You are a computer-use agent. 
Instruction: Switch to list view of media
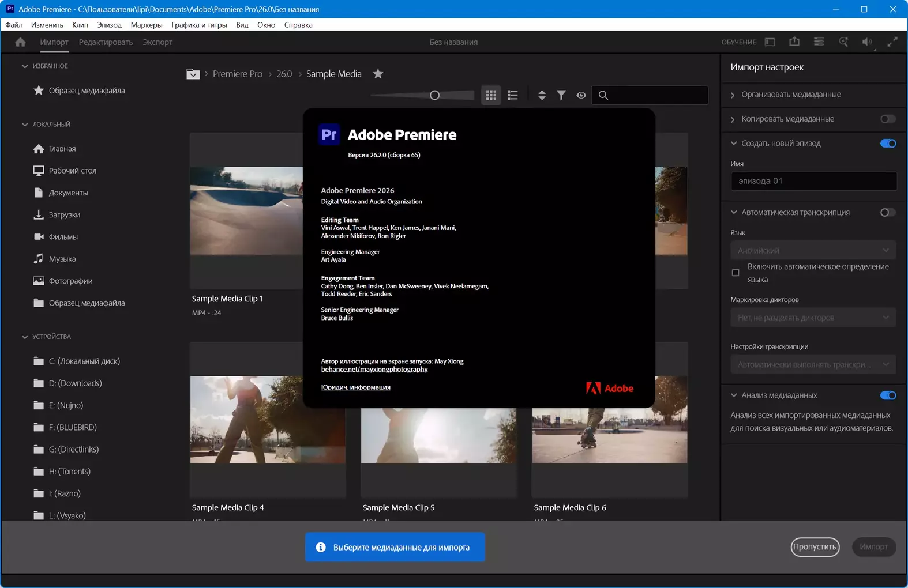click(512, 95)
